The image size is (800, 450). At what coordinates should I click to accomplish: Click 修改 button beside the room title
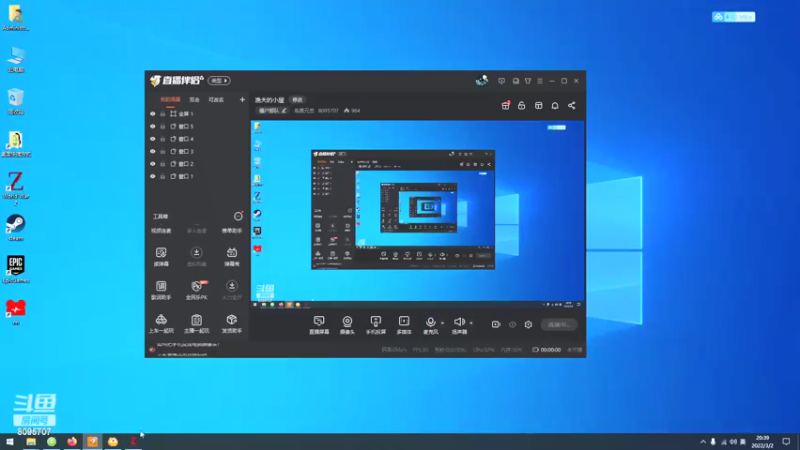(x=297, y=100)
